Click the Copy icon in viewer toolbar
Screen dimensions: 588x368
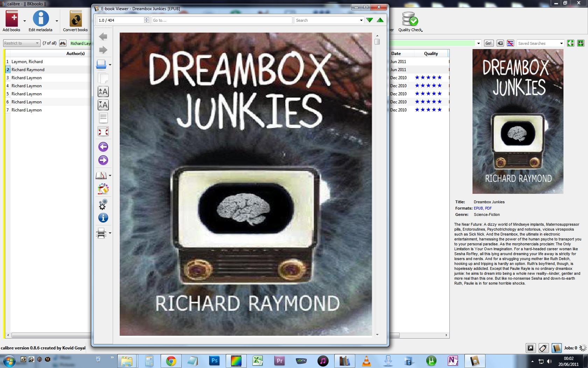[103, 78]
